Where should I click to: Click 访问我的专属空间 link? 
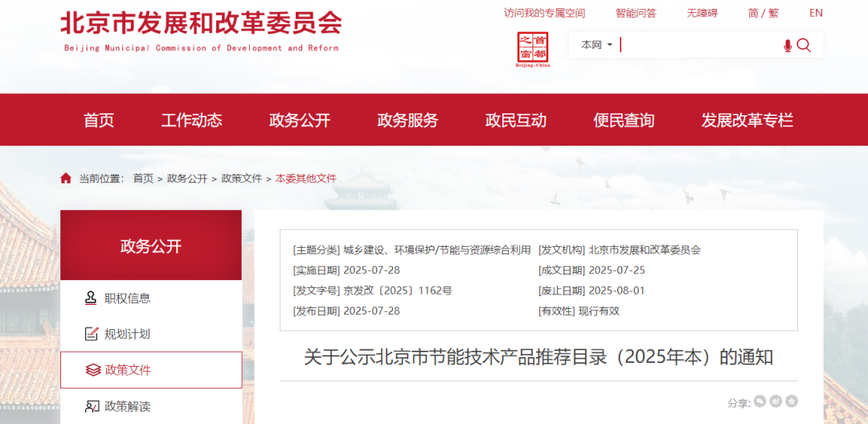click(x=544, y=13)
